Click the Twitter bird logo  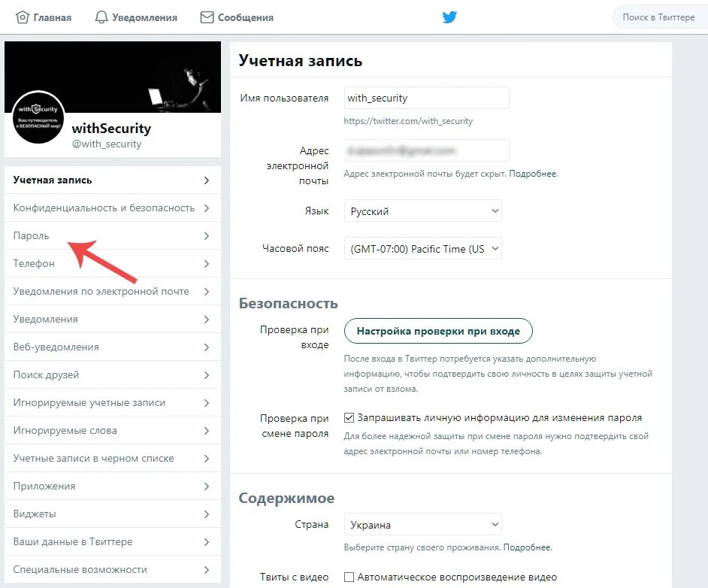(449, 17)
